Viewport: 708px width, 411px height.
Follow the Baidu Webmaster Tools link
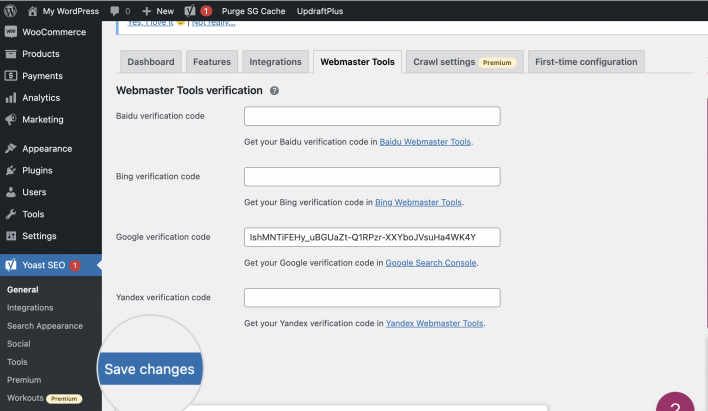pos(425,142)
